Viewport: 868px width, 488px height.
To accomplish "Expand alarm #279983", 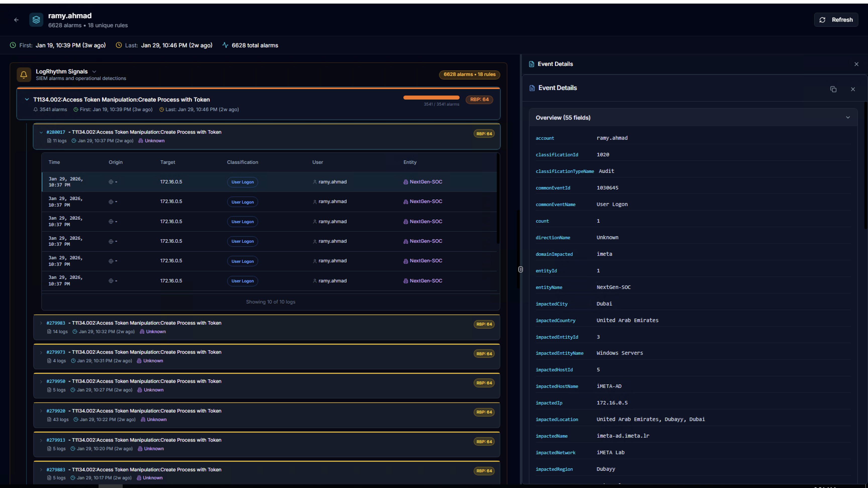I will tap(41, 323).
